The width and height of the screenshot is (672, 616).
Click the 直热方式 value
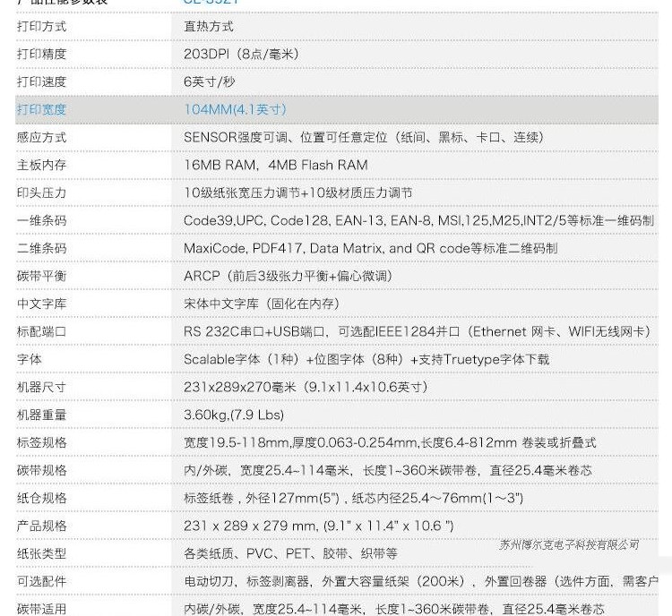(209, 27)
